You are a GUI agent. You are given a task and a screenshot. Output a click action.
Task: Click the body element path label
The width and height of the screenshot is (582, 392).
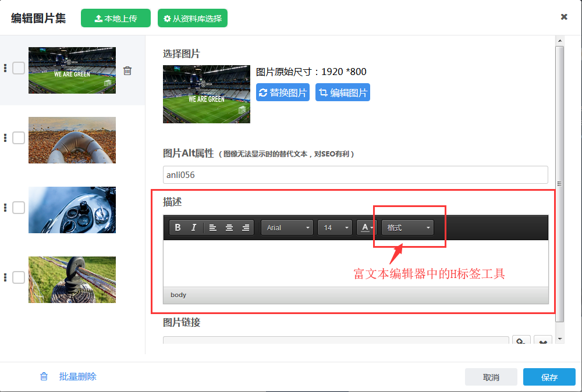178,295
